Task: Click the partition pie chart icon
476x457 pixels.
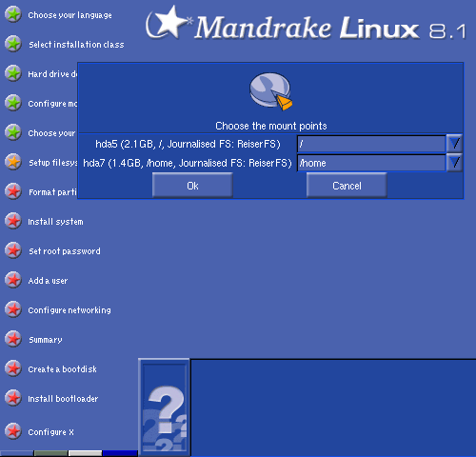Action: [270, 91]
